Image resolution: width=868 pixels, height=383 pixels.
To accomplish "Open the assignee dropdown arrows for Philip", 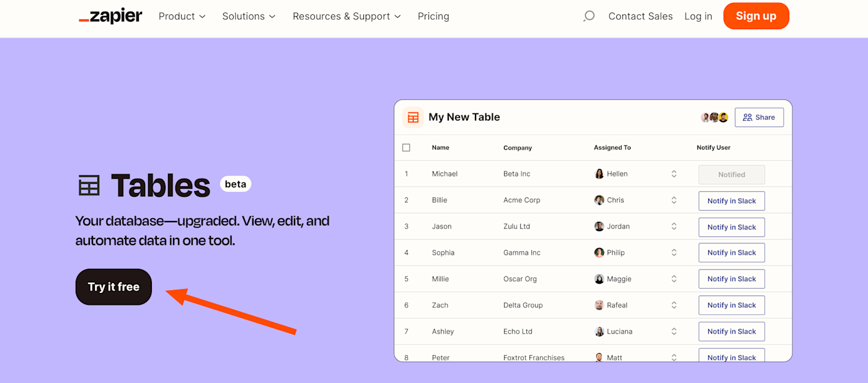I will point(674,253).
